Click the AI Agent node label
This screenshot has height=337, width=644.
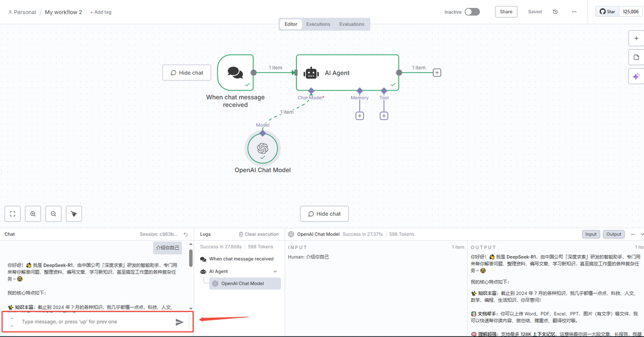337,73
